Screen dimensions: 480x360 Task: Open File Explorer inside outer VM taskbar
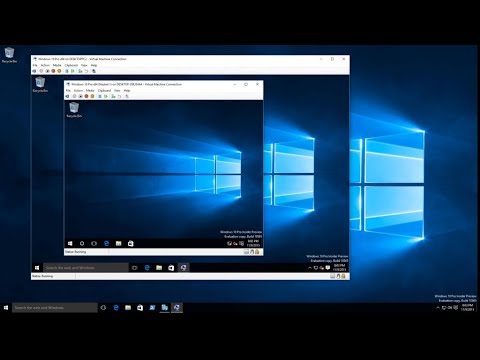pyautogui.click(x=159, y=268)
